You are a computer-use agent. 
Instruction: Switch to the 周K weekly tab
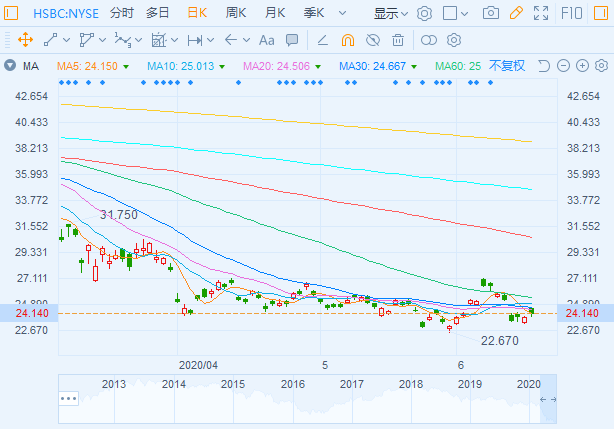tap(237, 13)
